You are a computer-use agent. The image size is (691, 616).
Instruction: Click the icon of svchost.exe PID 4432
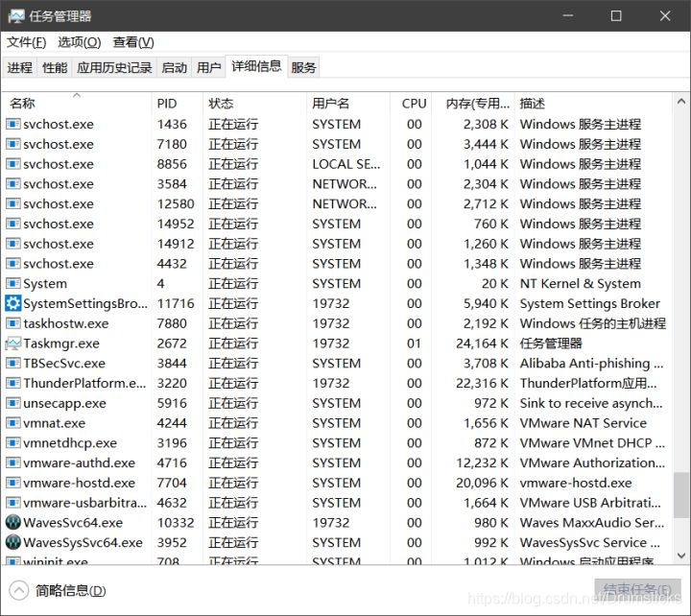point(13,264)
